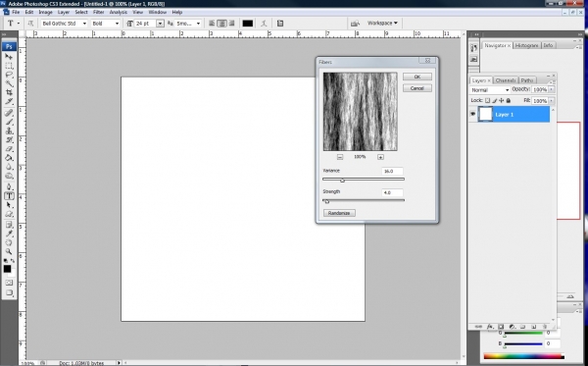Click OK in Fibers dialog
The height and width of the screenshot is (366, 588).
pos(417,77)
